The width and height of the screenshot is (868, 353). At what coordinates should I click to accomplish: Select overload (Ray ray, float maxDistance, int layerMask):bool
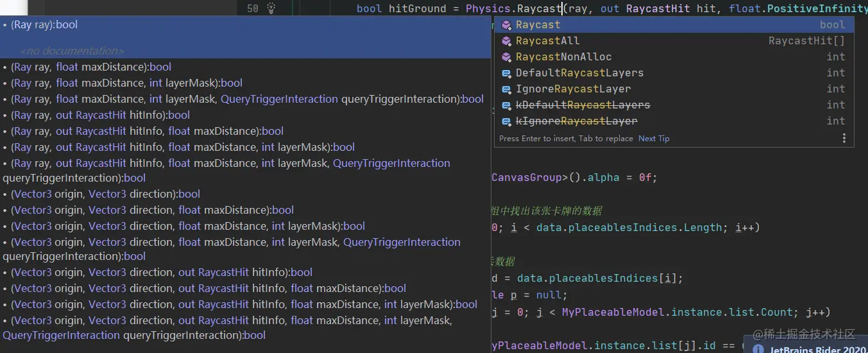pyautogui.click(x=123, y=83)
